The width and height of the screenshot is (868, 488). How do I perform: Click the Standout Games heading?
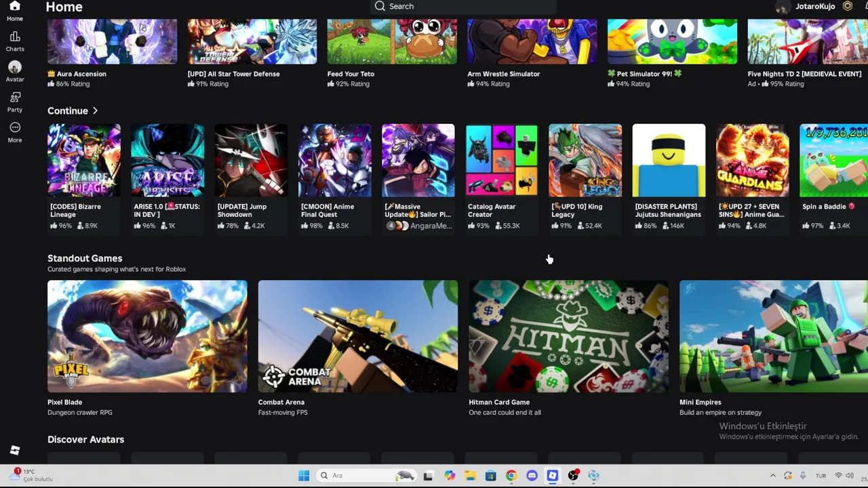(85, 258)
